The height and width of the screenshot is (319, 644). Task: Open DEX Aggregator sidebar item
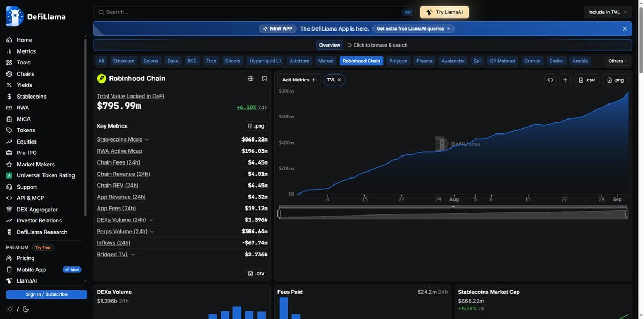click(x=37, y=210)
